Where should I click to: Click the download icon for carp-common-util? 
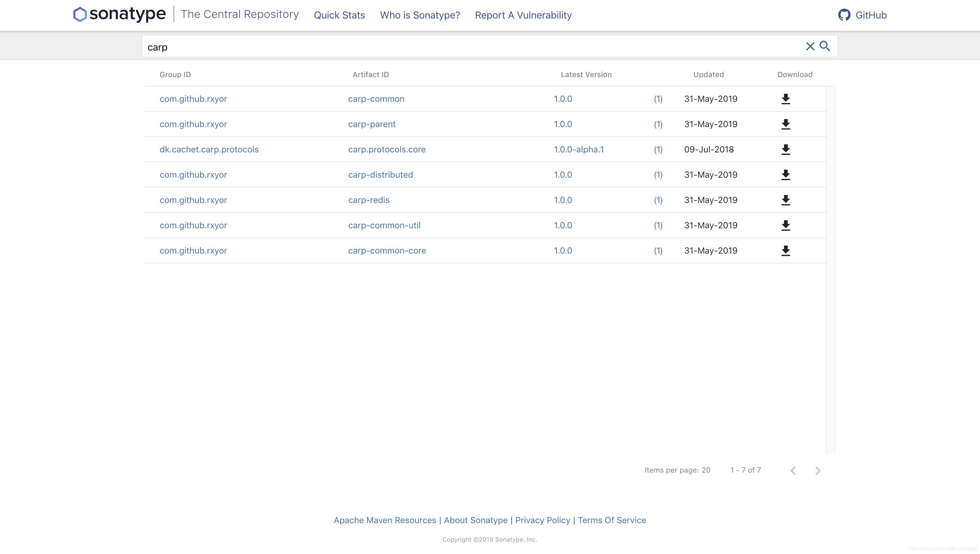coord(786,225)
